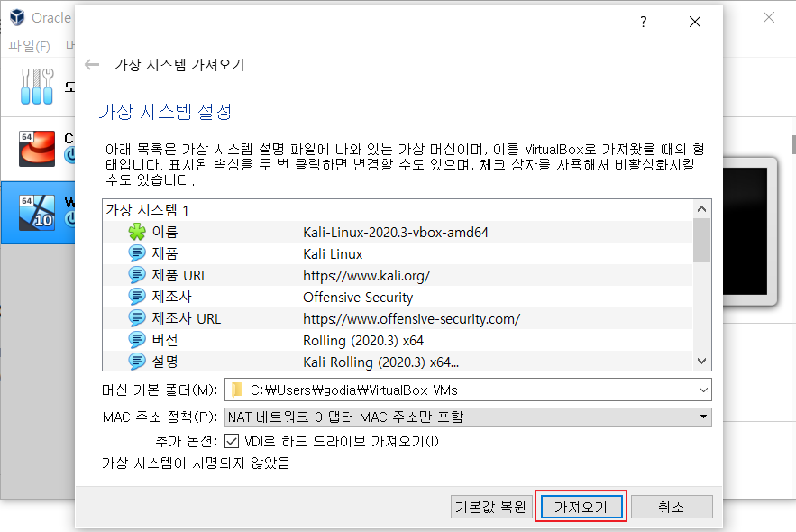Toggle VDI로 하드 드라이브 가져오기 checkbox
The width and height of the screenshot is (796, 532).
(232, 441)
